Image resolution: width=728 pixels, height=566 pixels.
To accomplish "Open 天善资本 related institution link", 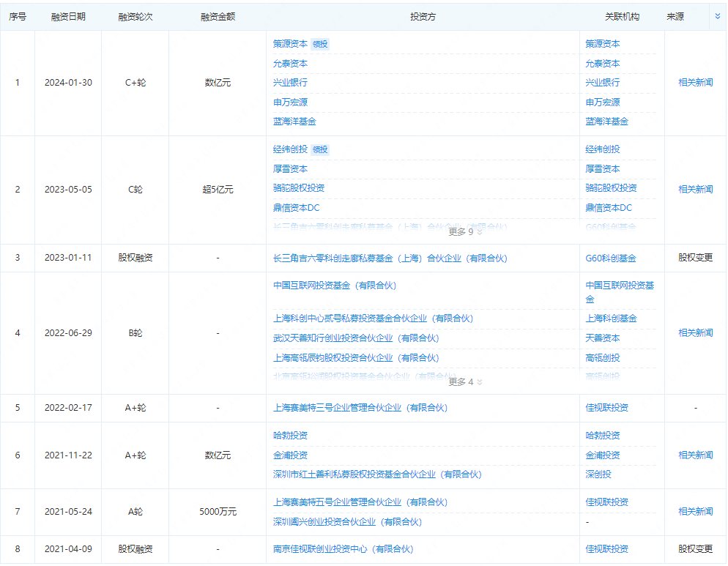I will click(603, 338).
